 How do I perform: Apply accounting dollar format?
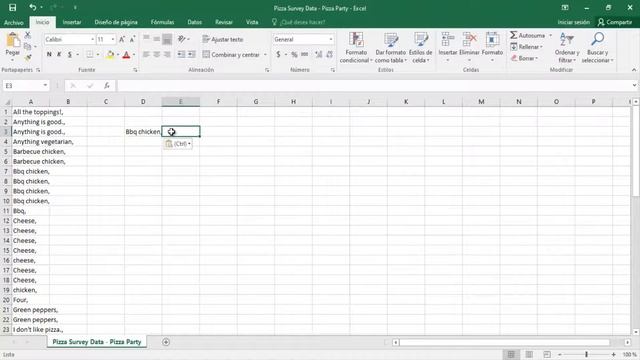click(x=278, y=54)
